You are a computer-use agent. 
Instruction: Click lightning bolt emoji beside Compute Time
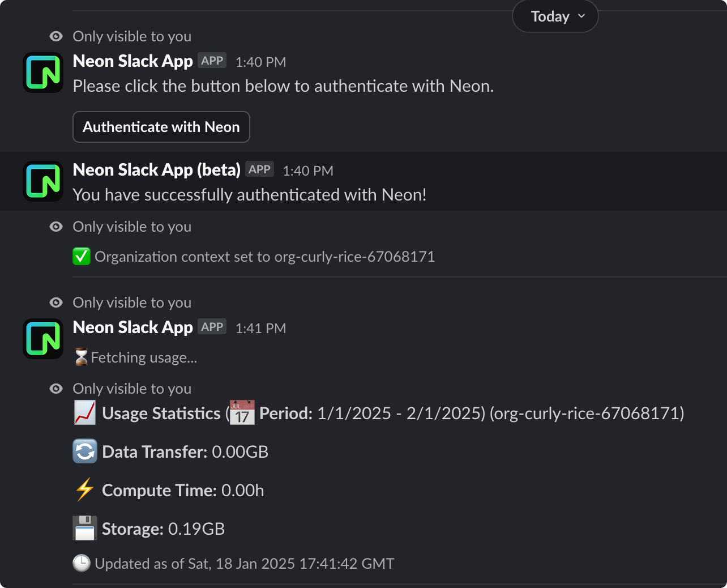[85, 489]
